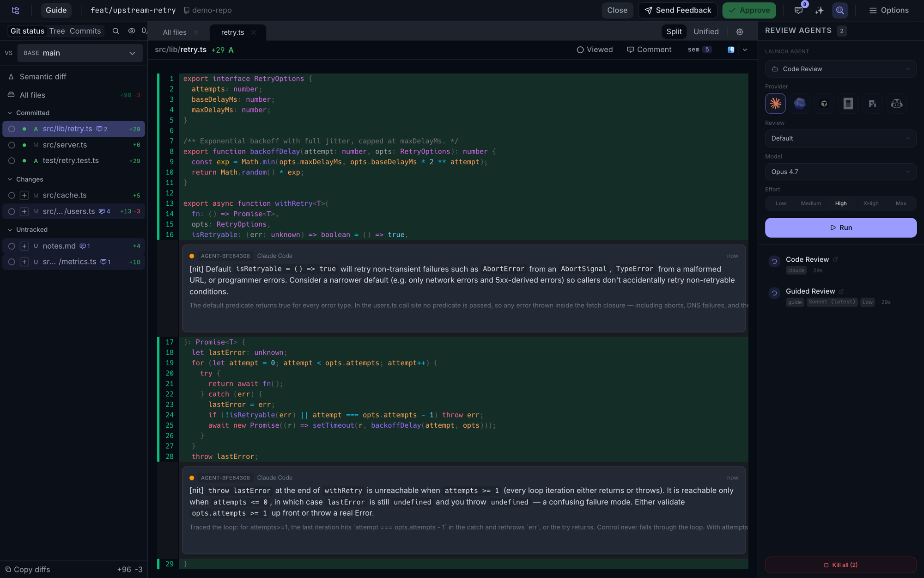Viewport: 924px width, 578px height.
Task: Switch to the Commits tab
Action: 85,31
